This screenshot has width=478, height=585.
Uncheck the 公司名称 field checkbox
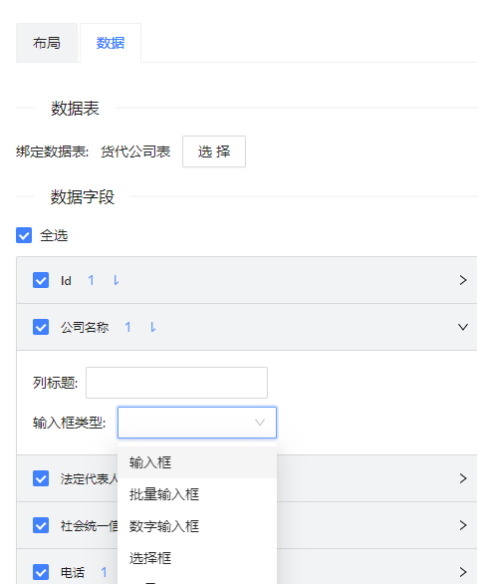point(41,327)
